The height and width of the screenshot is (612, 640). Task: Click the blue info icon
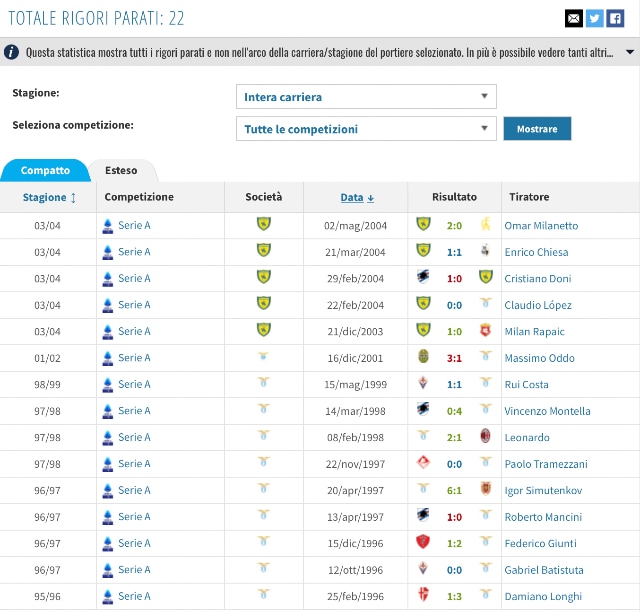(11, 52)
